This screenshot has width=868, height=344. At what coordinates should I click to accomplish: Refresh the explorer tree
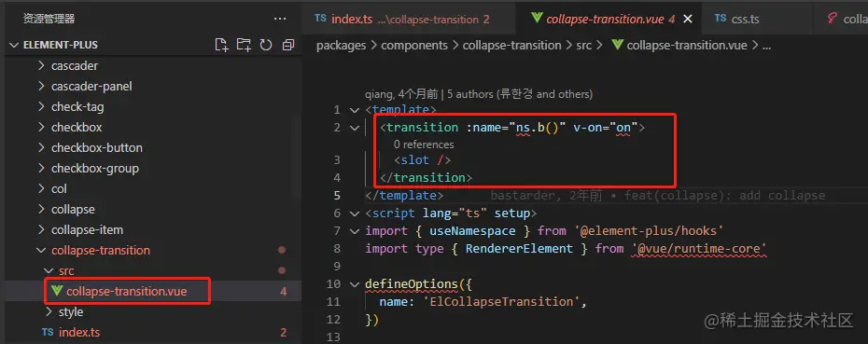[266, 45]
